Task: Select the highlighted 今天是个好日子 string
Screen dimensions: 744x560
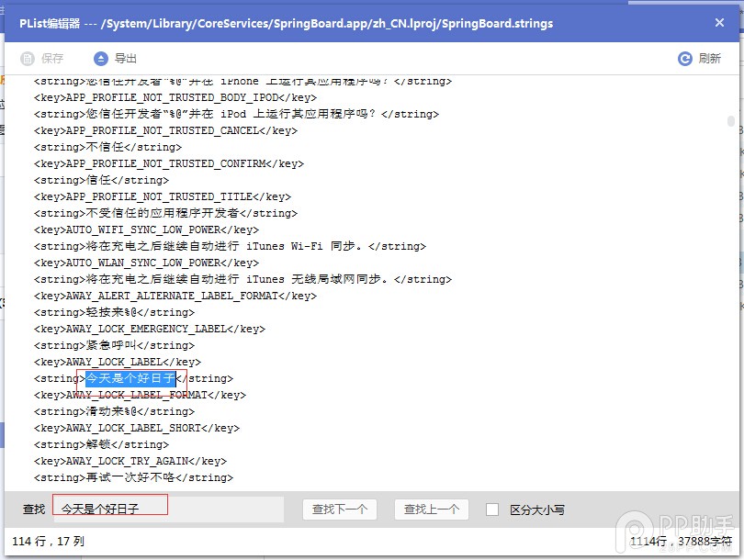Action: click(128, 378)
